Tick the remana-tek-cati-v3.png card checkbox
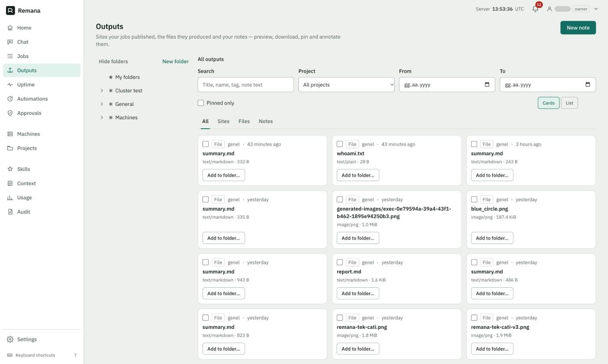 [474, 318]
